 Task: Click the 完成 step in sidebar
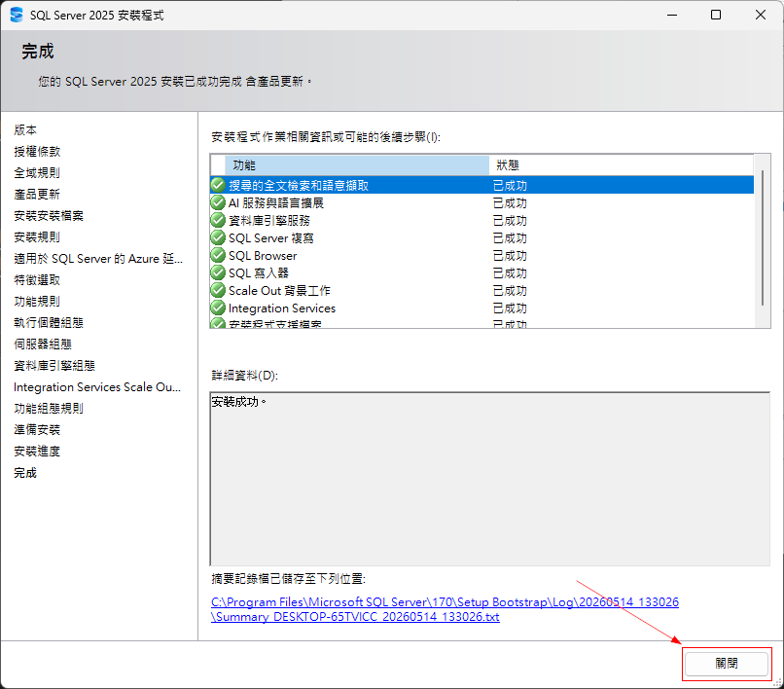click(25, 473)
